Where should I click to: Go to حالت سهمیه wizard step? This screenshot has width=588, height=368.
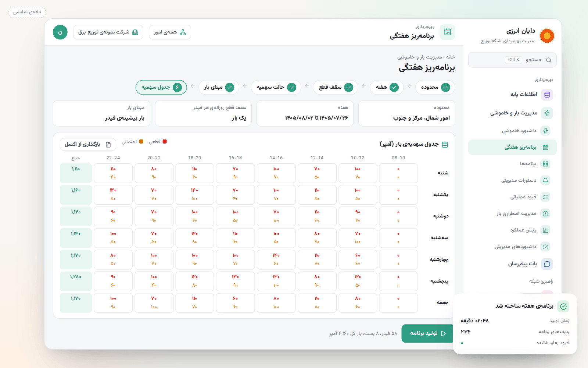276,87
